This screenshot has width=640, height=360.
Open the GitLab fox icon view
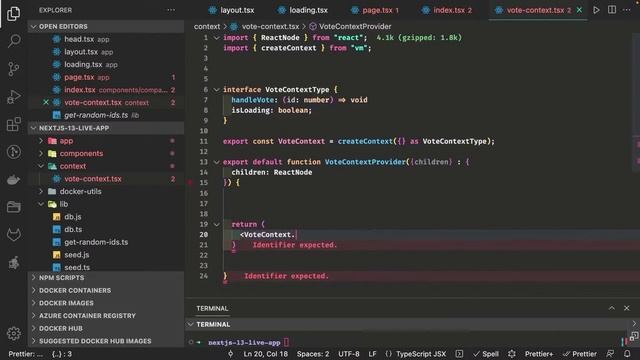[13, 235]
